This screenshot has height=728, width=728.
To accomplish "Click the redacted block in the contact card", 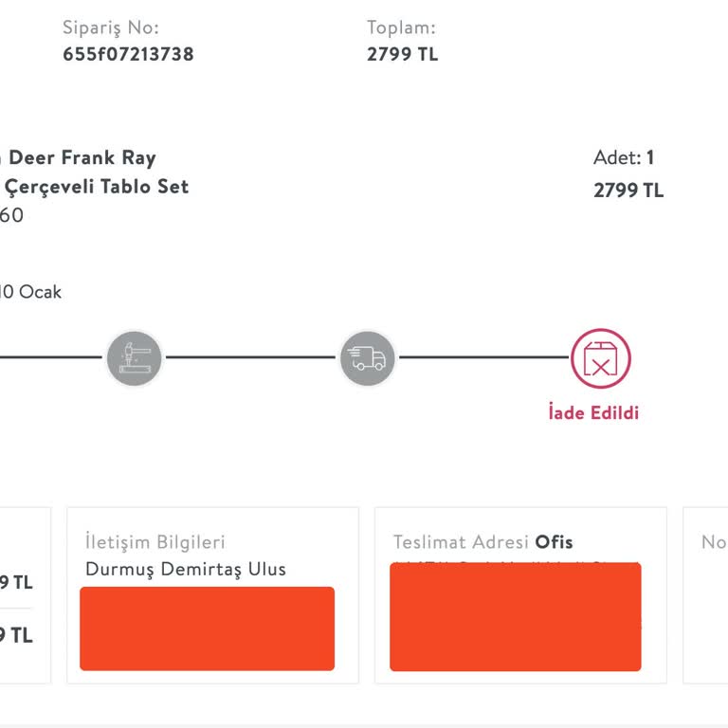I will pos(207,628).
